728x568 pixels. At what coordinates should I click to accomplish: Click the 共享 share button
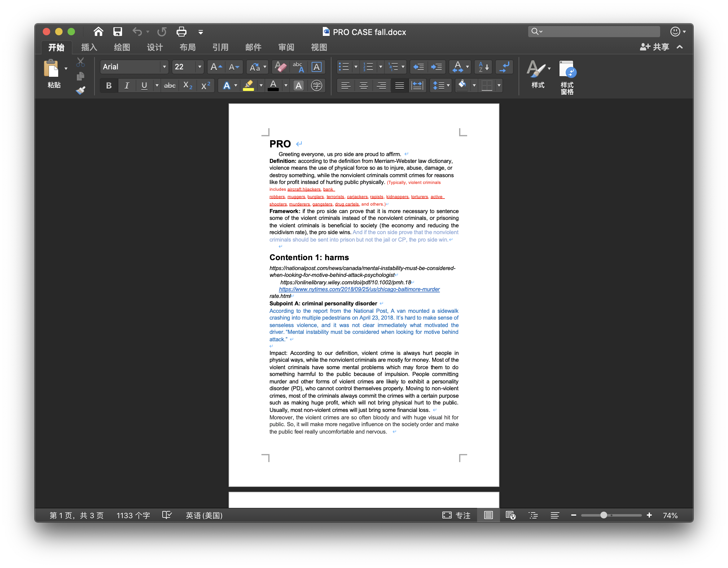tap(654, 47)
